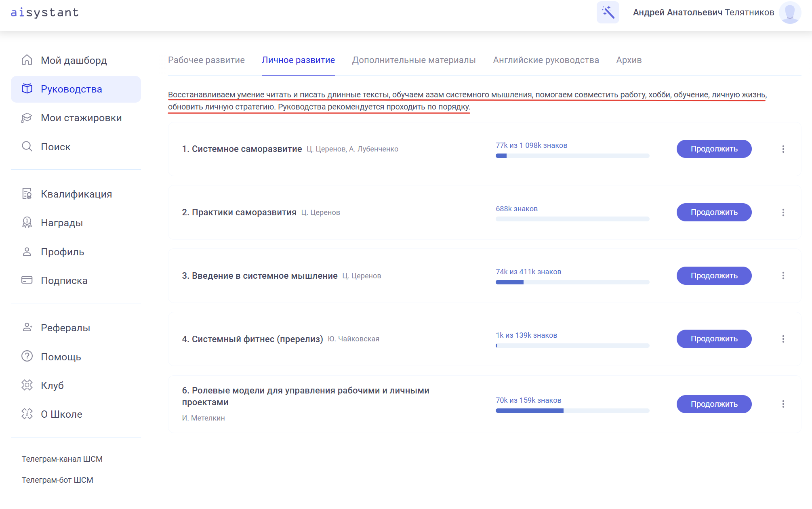The width and height of the screenshot is (812, 509).
Task: Click the 74k из 411k progress bar
Action: point(572,282)
